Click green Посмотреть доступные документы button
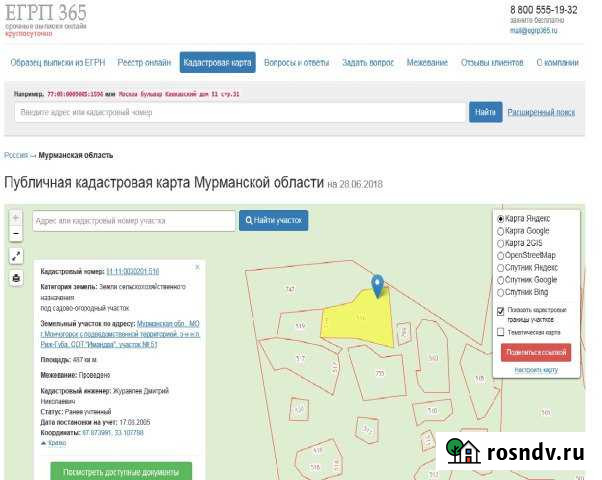Screen dimensions: 602x480 (x=121, y=471)
